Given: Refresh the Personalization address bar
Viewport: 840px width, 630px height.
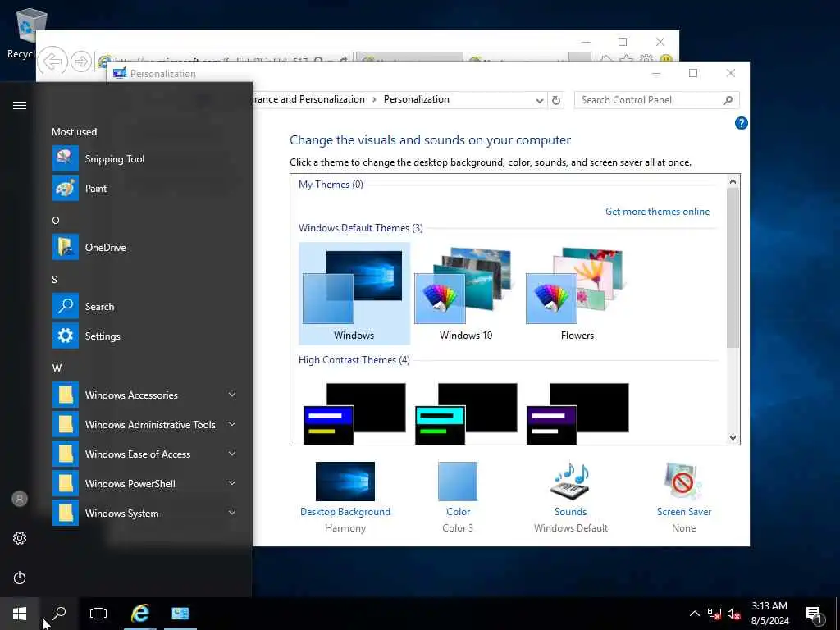Looking at the screenshot, I should [556, 100].
